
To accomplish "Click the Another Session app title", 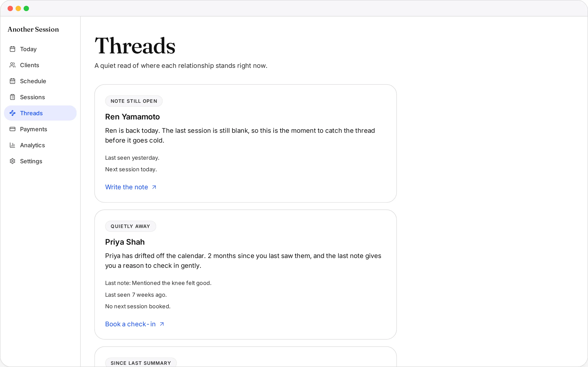I will (33, 29).
